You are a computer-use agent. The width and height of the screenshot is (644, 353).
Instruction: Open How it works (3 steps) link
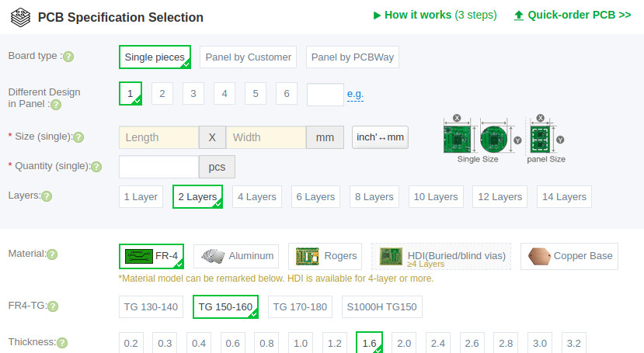pyautogui.click(x=435, y=16)
